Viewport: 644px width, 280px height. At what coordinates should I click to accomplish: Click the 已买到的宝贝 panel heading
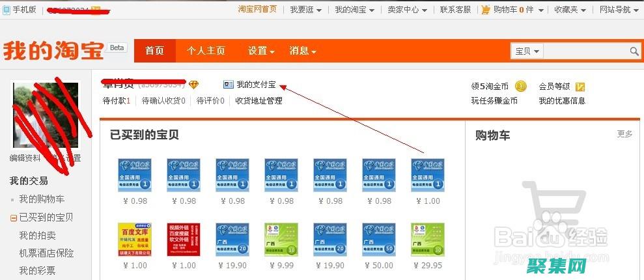click(145, 135)
